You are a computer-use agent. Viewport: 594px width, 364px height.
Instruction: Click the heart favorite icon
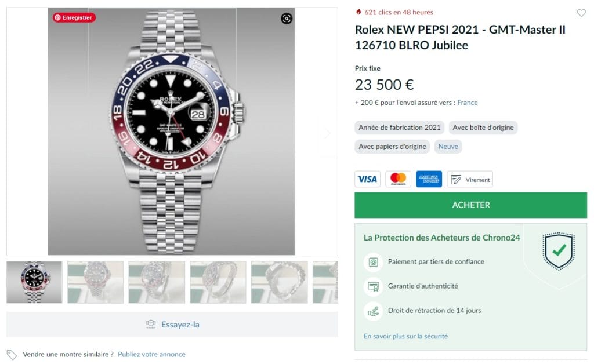(581, 13)
